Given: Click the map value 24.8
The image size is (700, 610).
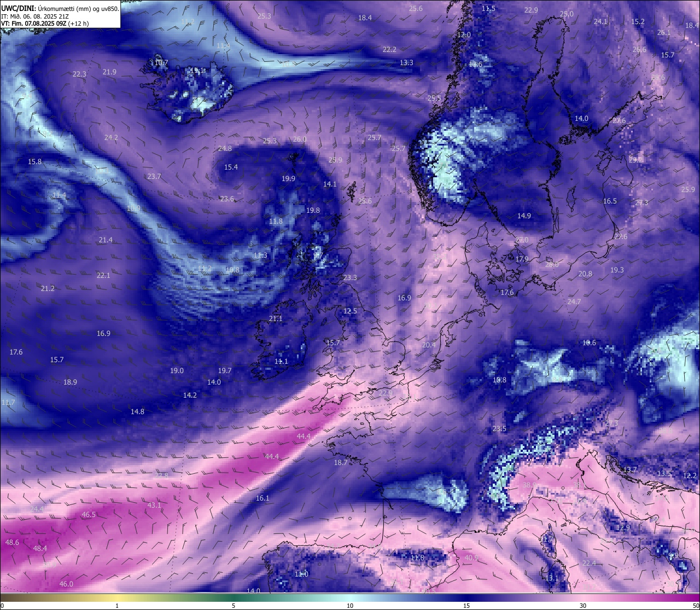Looking at the screenshot, I should 225,148.
